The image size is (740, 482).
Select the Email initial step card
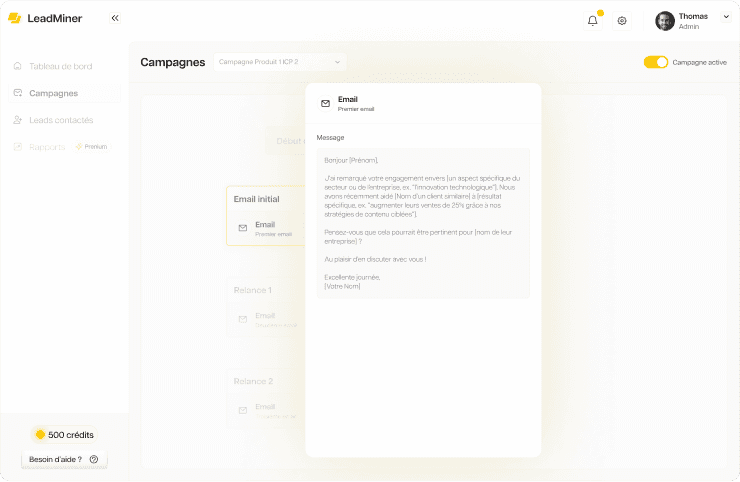coord(266,216)
